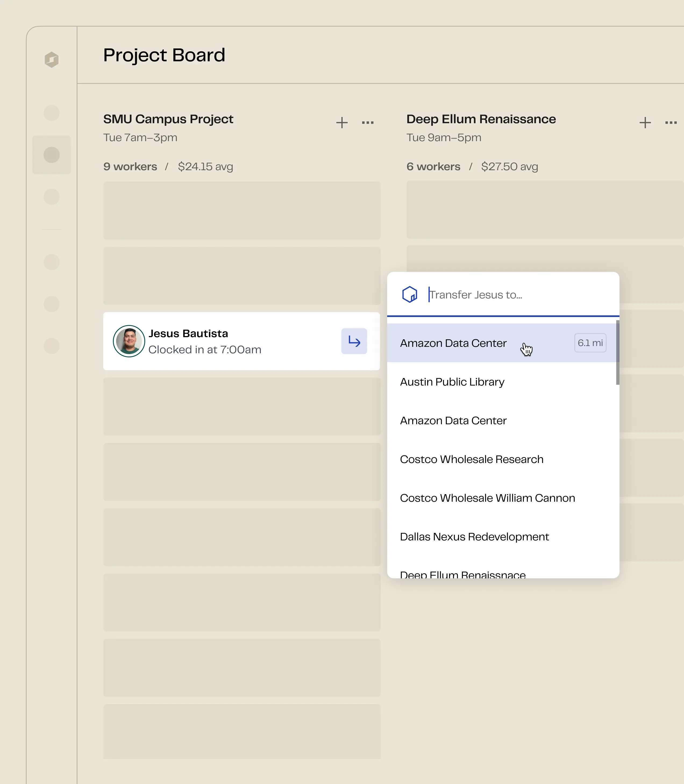
Task: Expand the Dallas Nexus Redevelopment option
Action: (x=475, y=537)
